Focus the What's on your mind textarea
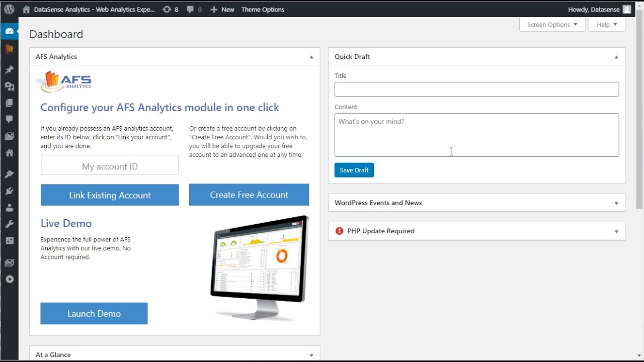Screen dimensions: 644x362 [x=476, y=135]
